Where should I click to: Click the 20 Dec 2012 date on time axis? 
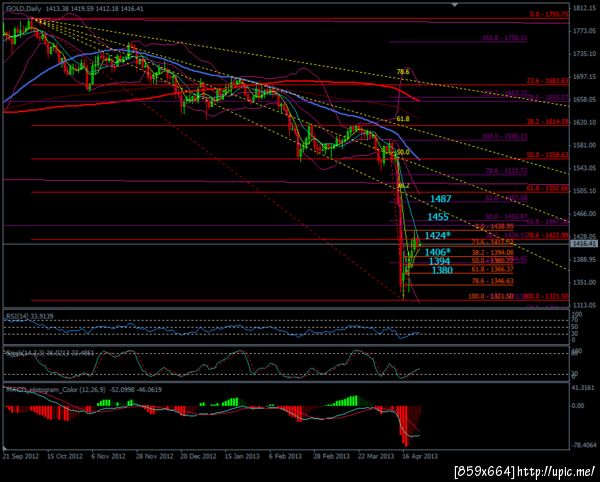[x=198, y=456]
